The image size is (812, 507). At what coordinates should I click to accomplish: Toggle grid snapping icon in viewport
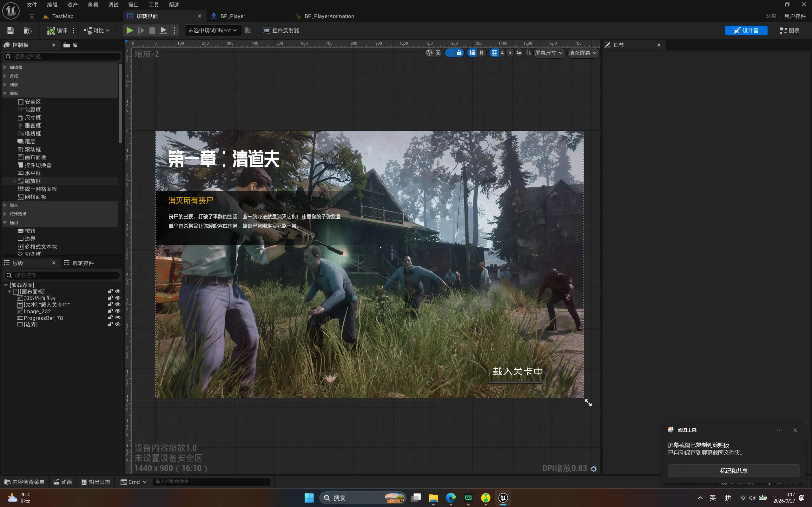coord(494,53)
